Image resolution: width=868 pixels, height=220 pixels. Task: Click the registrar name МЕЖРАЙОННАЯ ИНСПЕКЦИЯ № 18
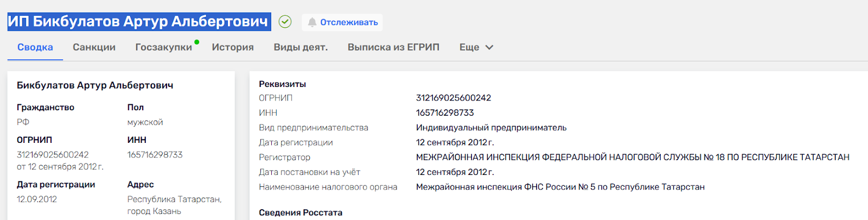[x=632, y=157]
